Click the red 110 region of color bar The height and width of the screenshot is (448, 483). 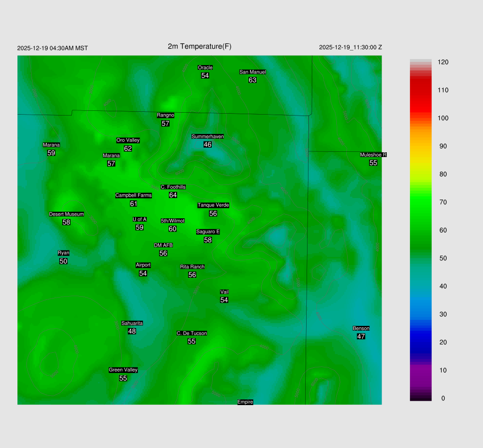point(420,90)
